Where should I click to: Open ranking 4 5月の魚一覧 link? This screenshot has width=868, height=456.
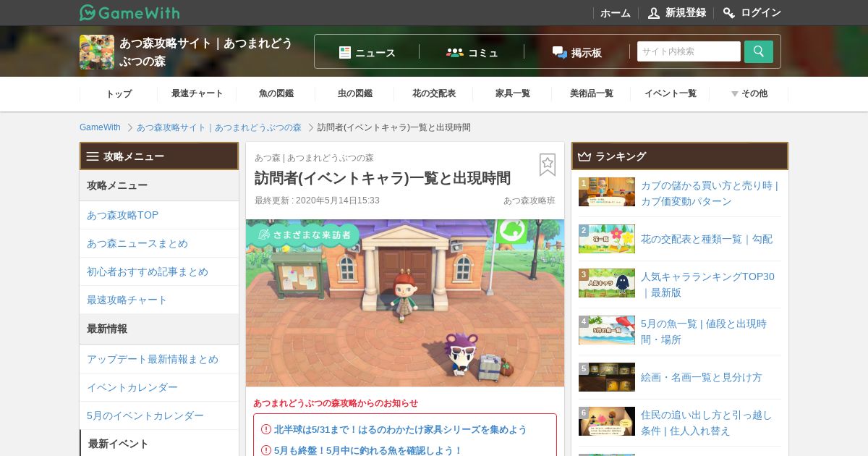704,331
